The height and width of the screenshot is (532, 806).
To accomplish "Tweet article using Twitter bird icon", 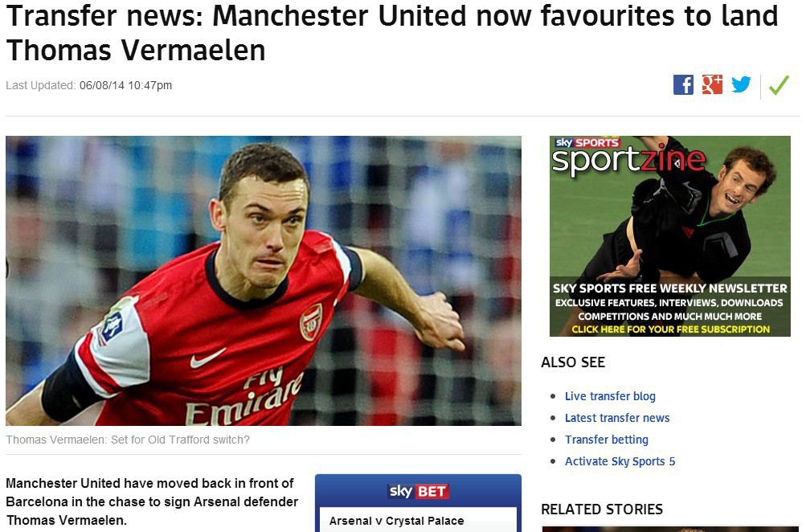I will (741, 84).
